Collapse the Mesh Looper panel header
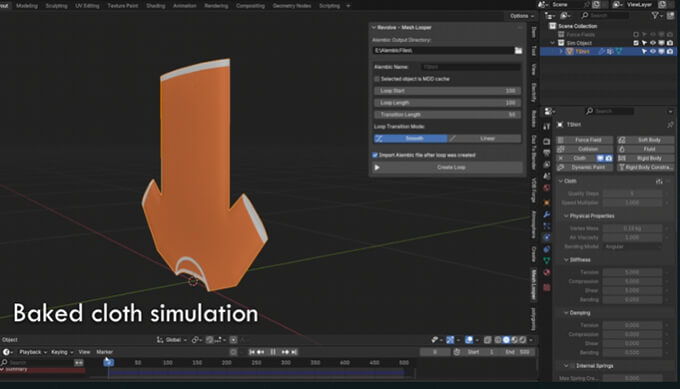This screenshot has width=680, height=389. (x=374, y=27)
